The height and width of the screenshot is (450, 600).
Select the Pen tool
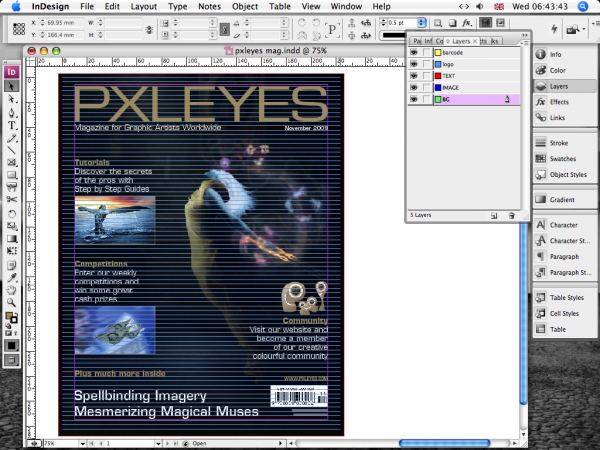pos(11,112)
